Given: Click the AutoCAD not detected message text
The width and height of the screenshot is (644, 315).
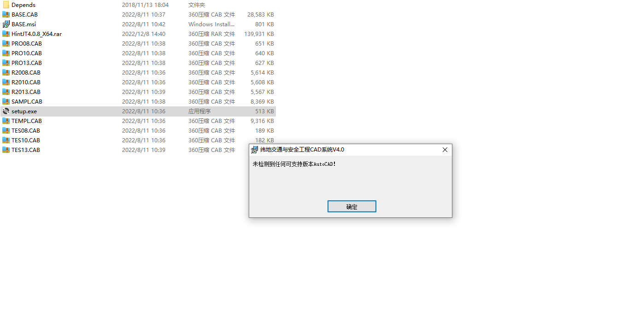Looking at the screenshot, I should [x=294, y=164].
